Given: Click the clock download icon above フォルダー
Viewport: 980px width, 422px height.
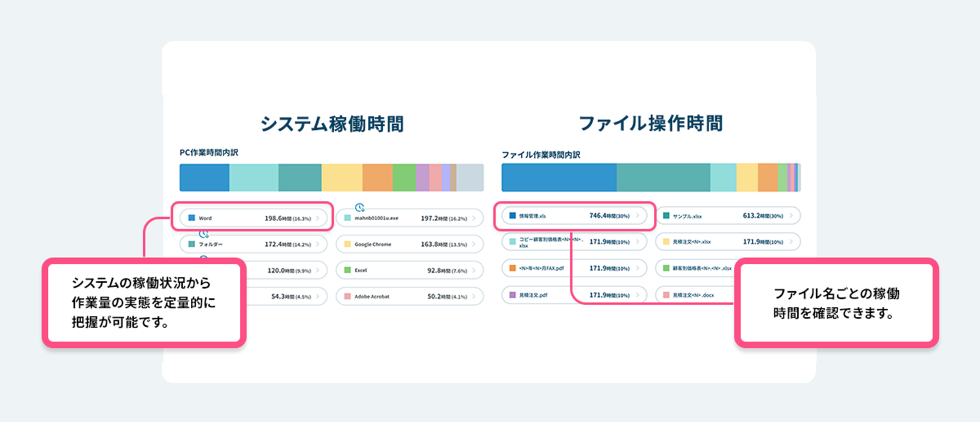Looking at the screenshot, I should pyautogui.click(x=204, y=234).
